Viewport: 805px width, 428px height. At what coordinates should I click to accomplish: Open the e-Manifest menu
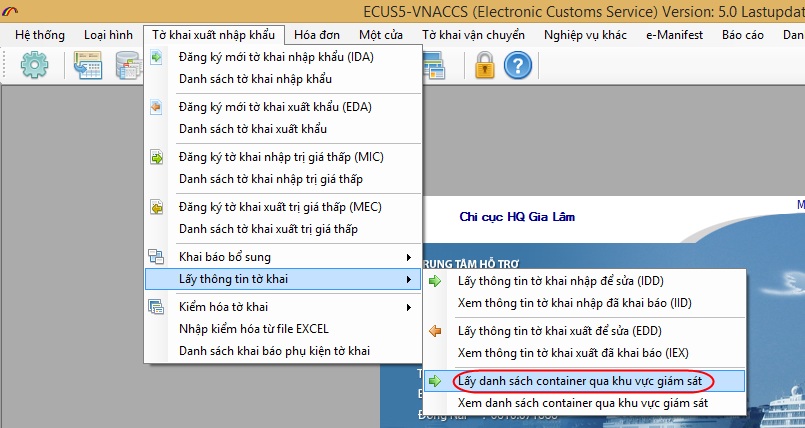674,35
